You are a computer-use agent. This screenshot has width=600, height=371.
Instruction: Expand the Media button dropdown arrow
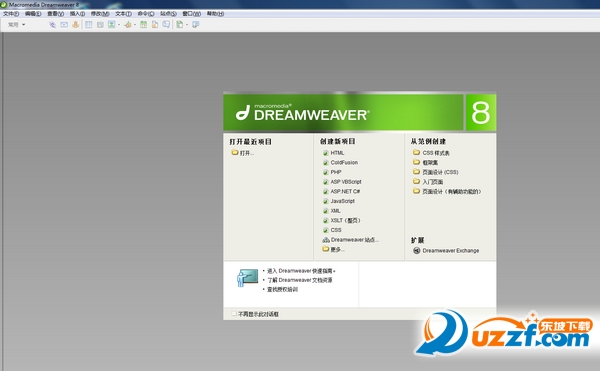135,25
